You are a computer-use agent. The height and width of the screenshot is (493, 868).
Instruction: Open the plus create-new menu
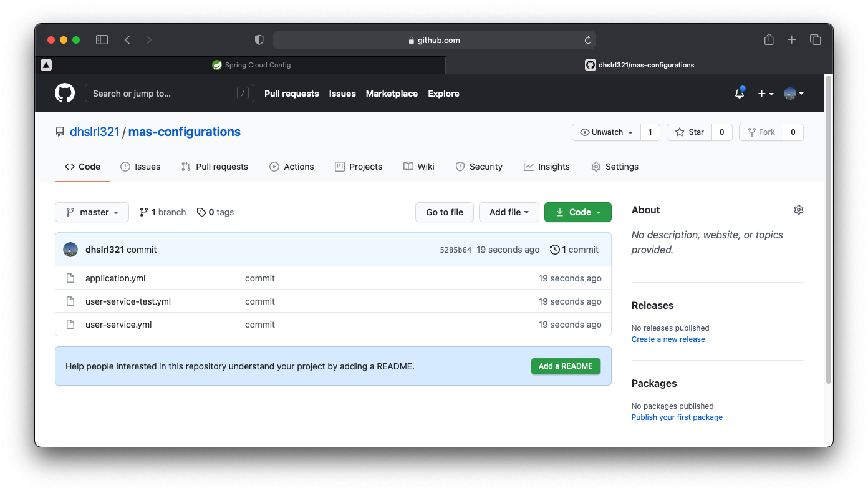tap(766, 94)
